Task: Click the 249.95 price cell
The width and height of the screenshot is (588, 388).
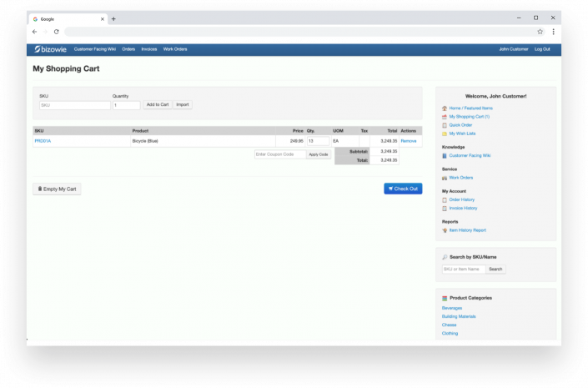Action: click(290, 141)
